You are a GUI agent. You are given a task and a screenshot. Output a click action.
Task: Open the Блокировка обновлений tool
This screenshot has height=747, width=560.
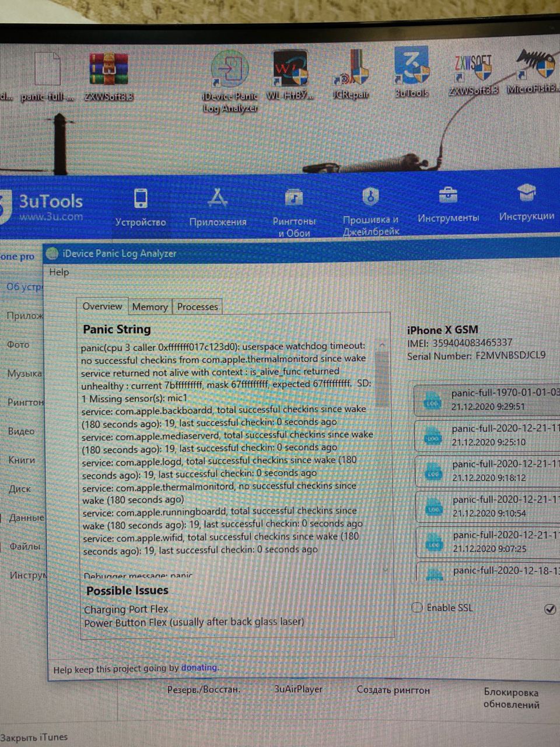(511, 698)
